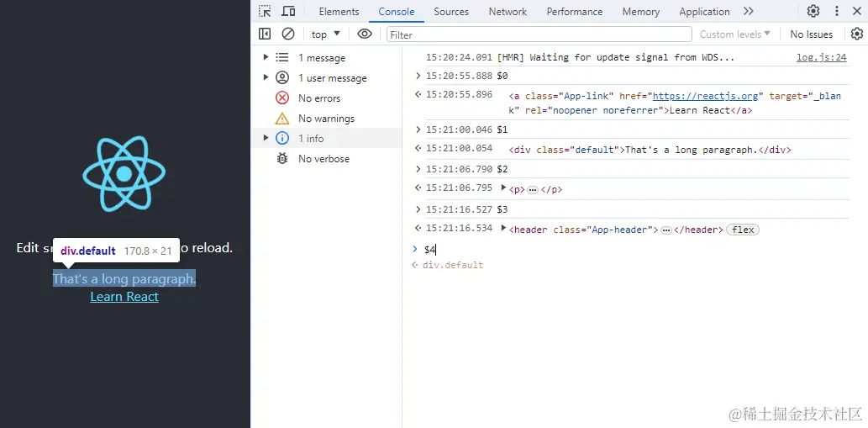
Task: Click the eye icon for live expression
Action: (x=364, y=34)
